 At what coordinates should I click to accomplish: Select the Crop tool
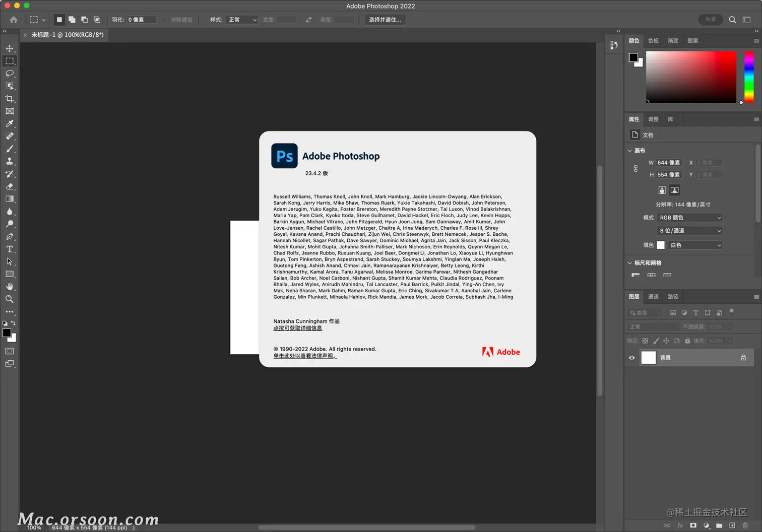pos(10,99)
